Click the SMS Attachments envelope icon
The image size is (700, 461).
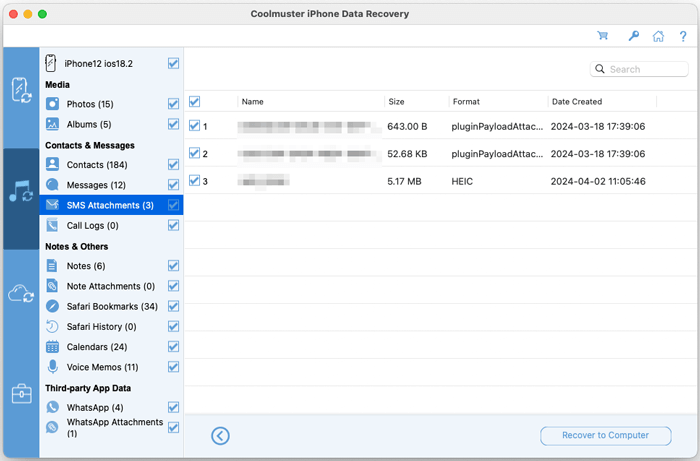[x=52, y=205]
